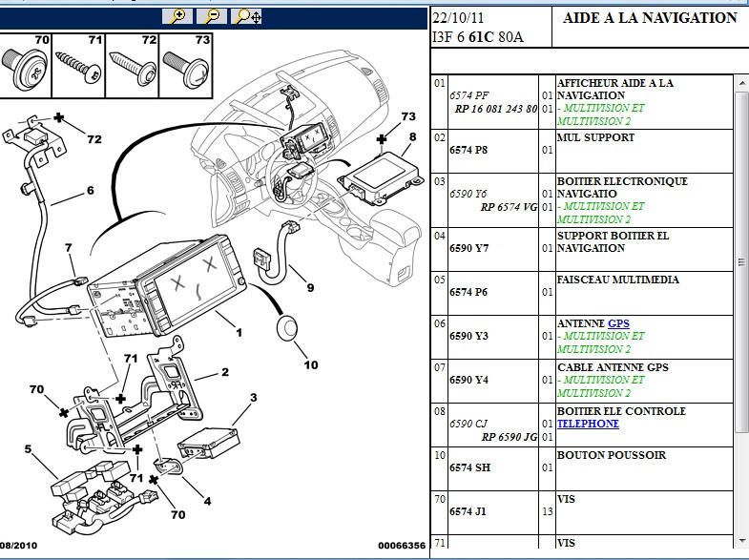749x560 pixels.
Task: Click the FAISCEAU MULTIMEDIA description
Action: pyautogui.click(x=617, y=280)
